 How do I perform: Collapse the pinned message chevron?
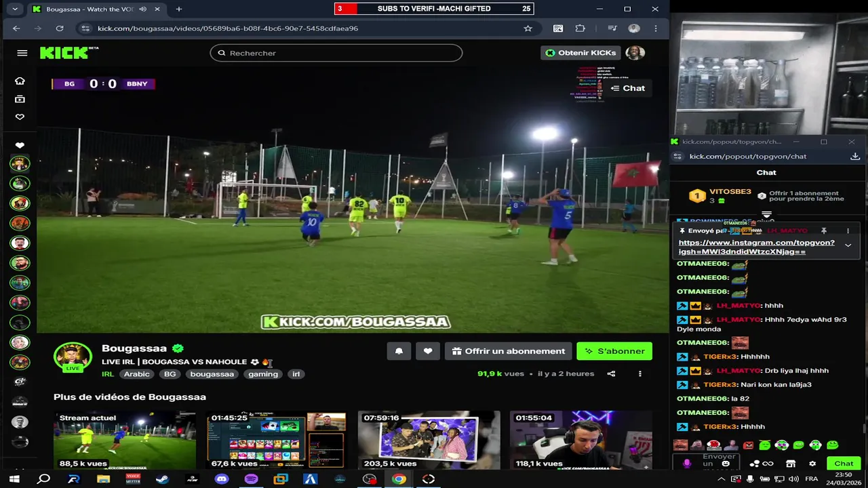pos(848,245)
